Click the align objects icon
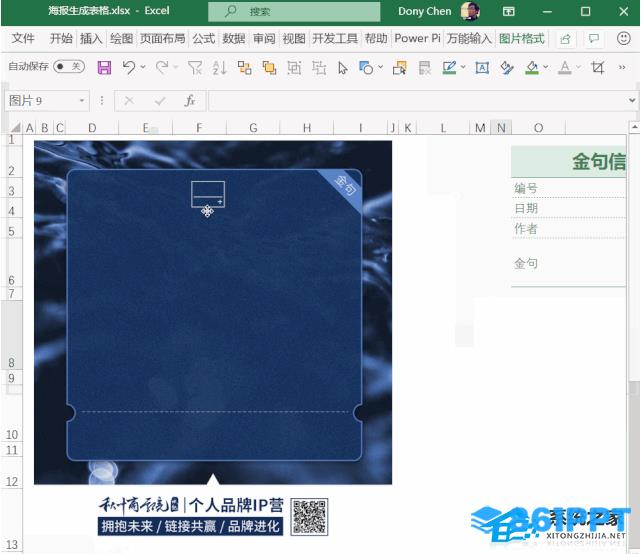 (x=244, y=67)
